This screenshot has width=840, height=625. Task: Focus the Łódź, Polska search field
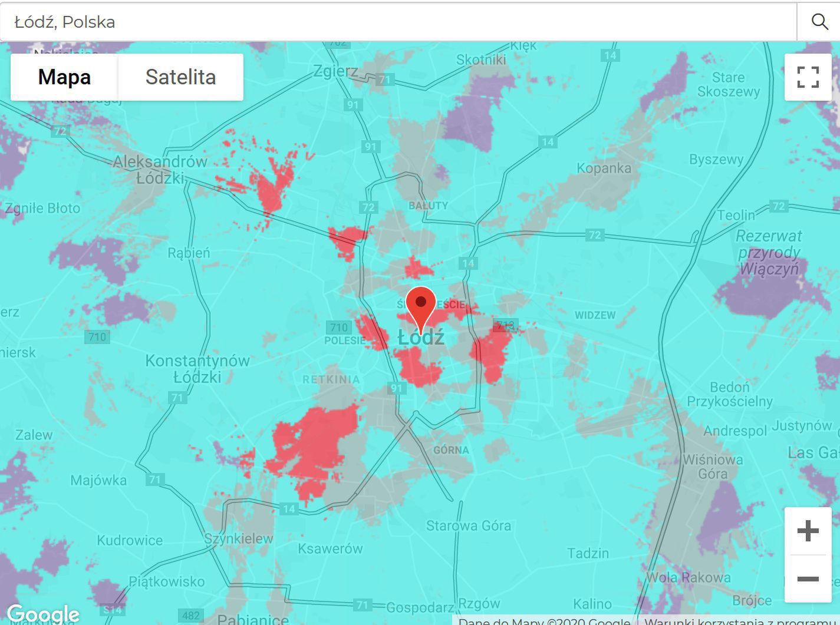[398, 22]
